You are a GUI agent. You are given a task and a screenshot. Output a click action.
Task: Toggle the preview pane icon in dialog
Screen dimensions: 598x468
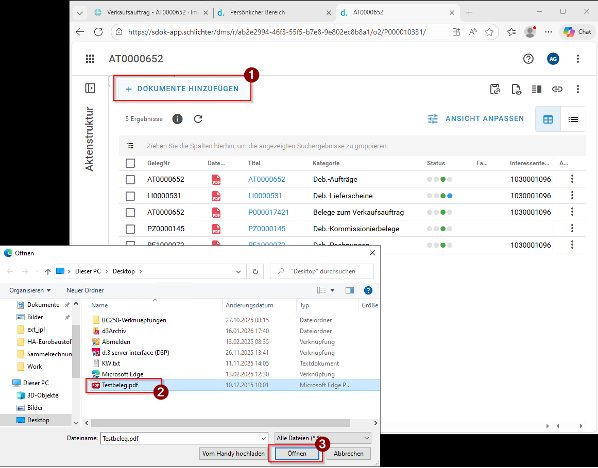(x=349, y=291)
